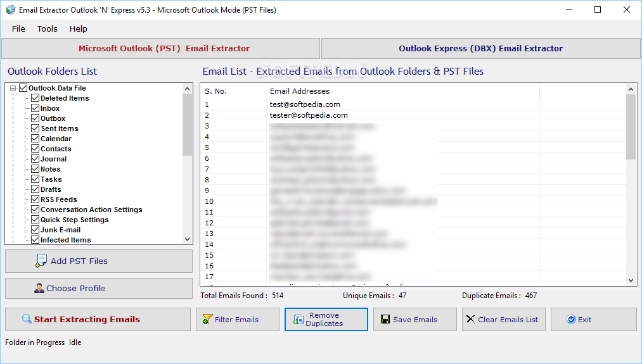Toggle the Infected Items checkbox

pos(35,240)
